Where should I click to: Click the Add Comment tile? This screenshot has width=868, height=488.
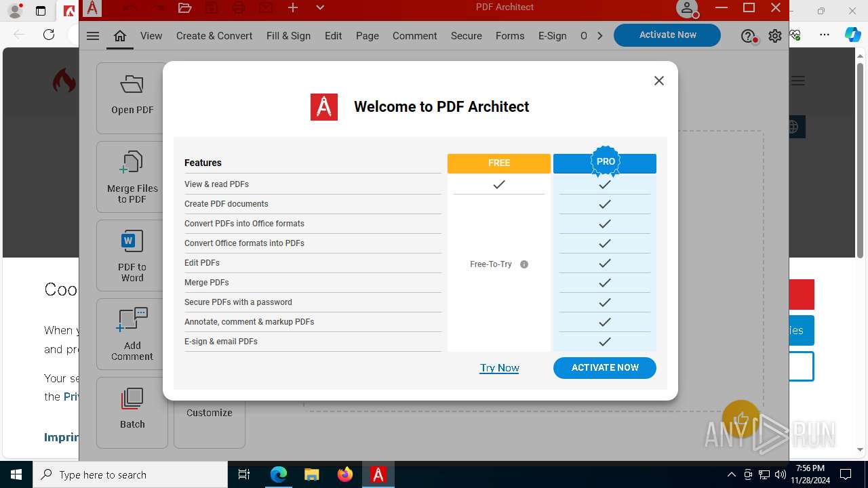point(132,334)
